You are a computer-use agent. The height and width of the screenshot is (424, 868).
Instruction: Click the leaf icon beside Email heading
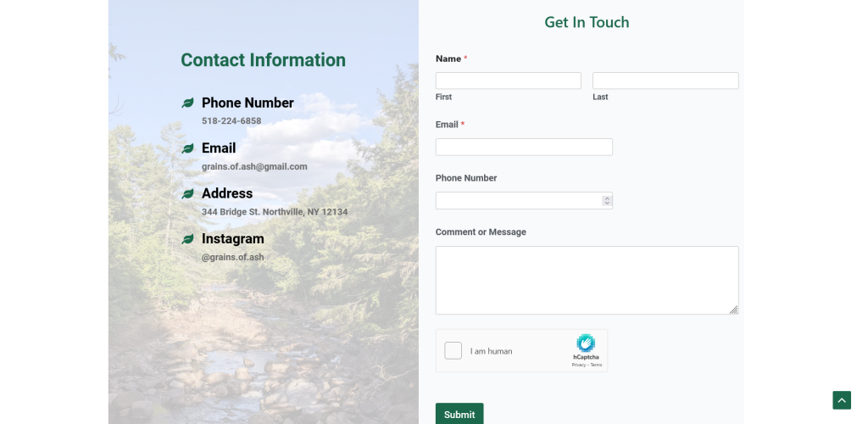pyautogui.click(x=187, y=148)
